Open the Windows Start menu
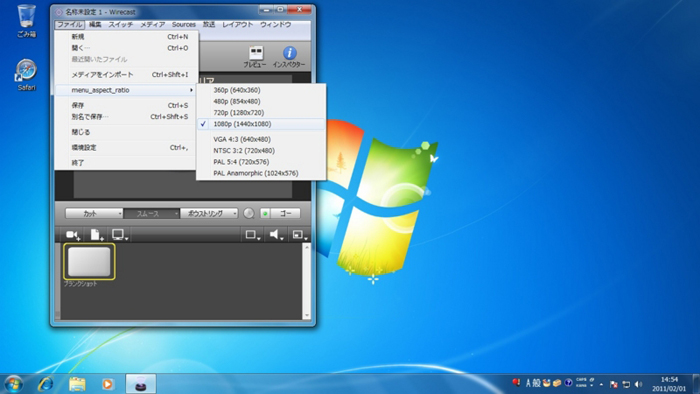The image size is (700, 394). (13, 384)
